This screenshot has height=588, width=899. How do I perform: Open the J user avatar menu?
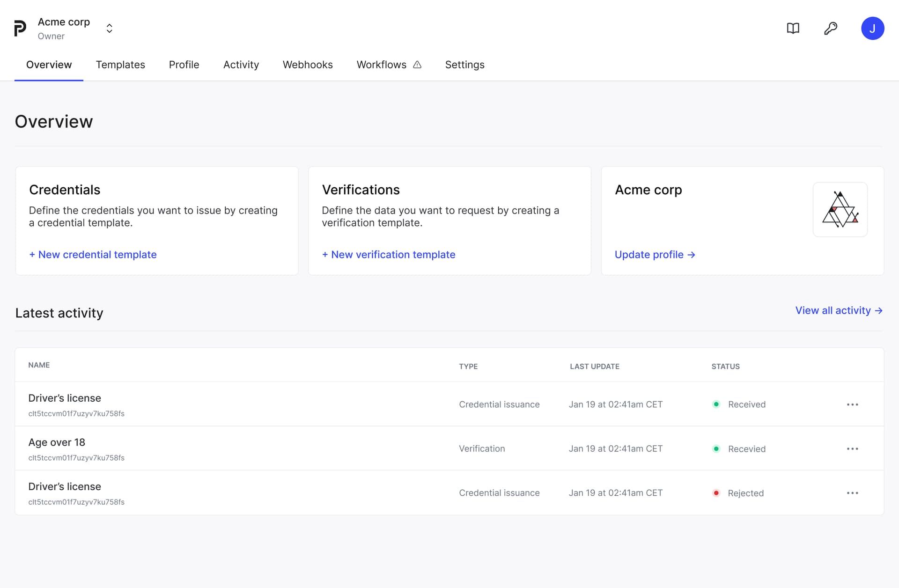872,29
